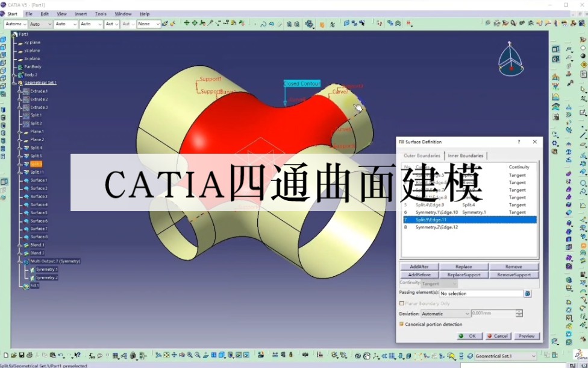Click the RemoveSupport button

click(514, 275)
